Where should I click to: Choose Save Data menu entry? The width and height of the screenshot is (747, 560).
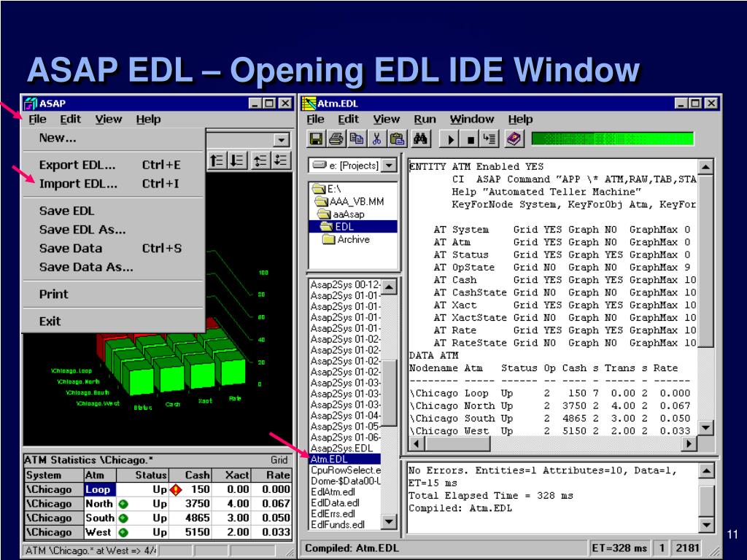point(113,249)
